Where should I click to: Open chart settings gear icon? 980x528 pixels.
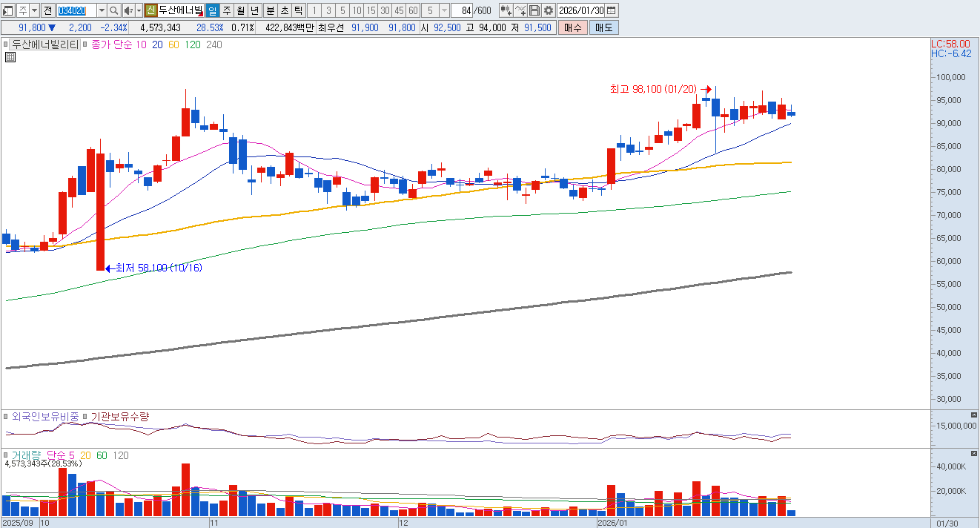(x=549, y=10)
